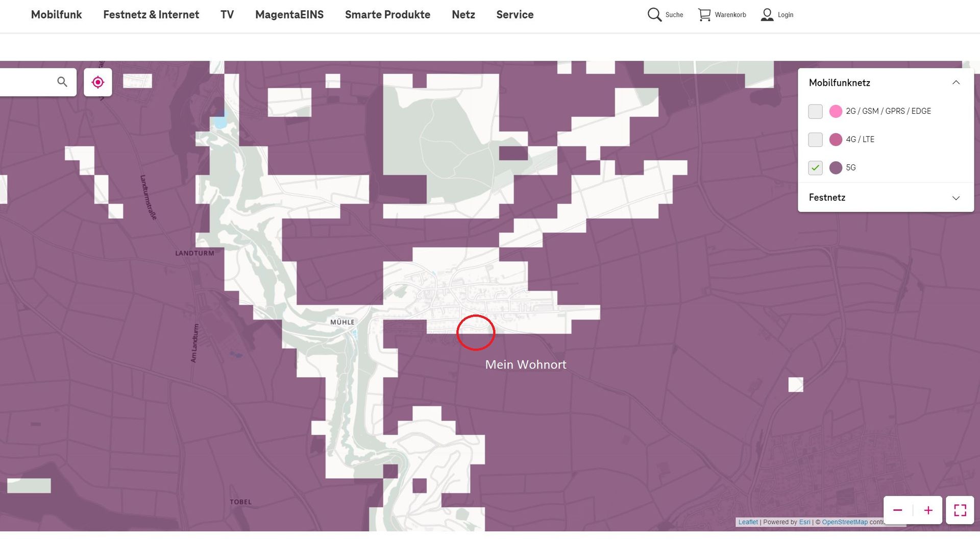
Task: Locate my position with crosshair button
Action: tap(98, 82)
